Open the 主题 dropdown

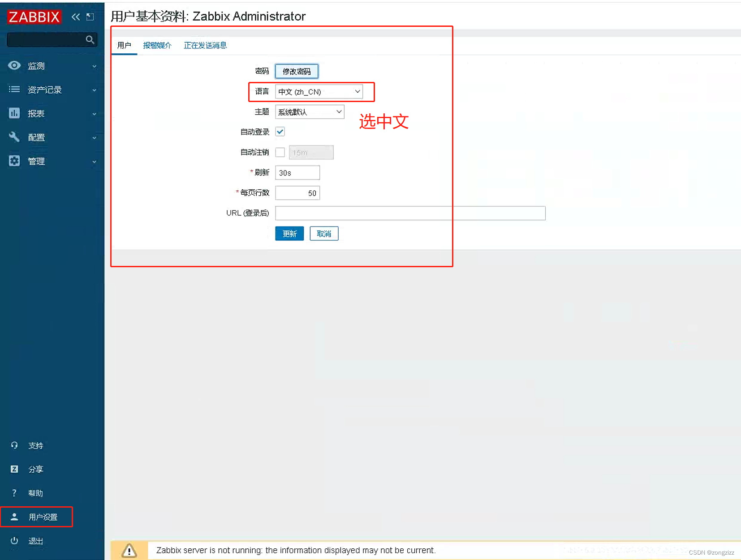[310, 112]
